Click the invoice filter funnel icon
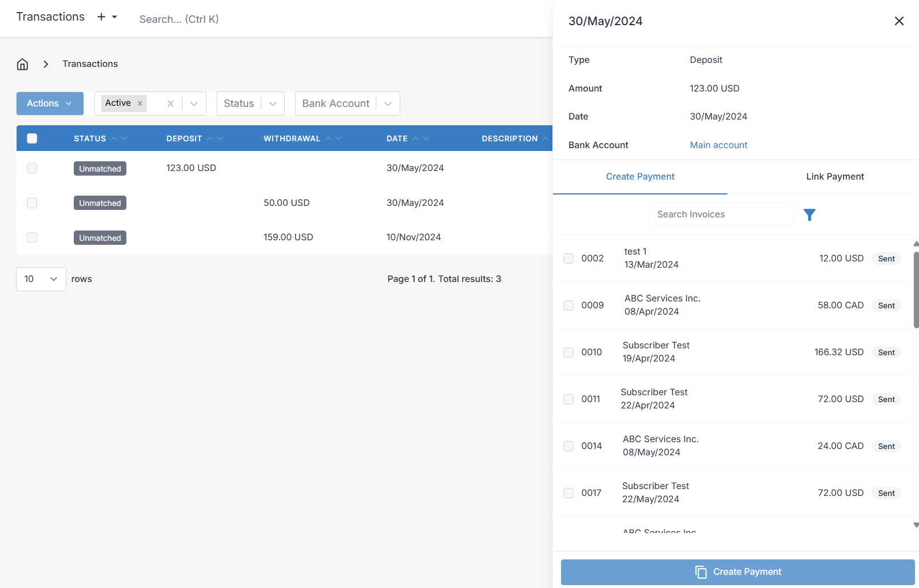919x588 pixels. point(809,214)
